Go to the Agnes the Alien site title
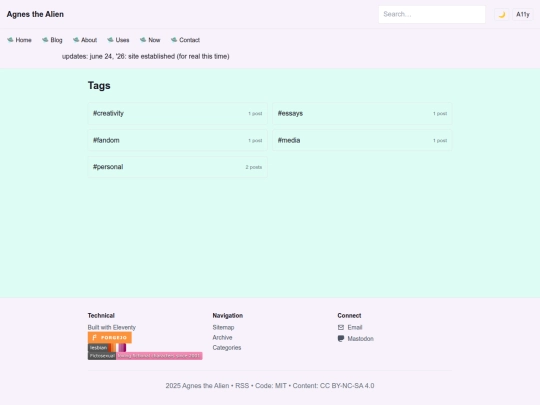Image resolution: width=540 pixels, height=405 pixels. click(35, 14)
